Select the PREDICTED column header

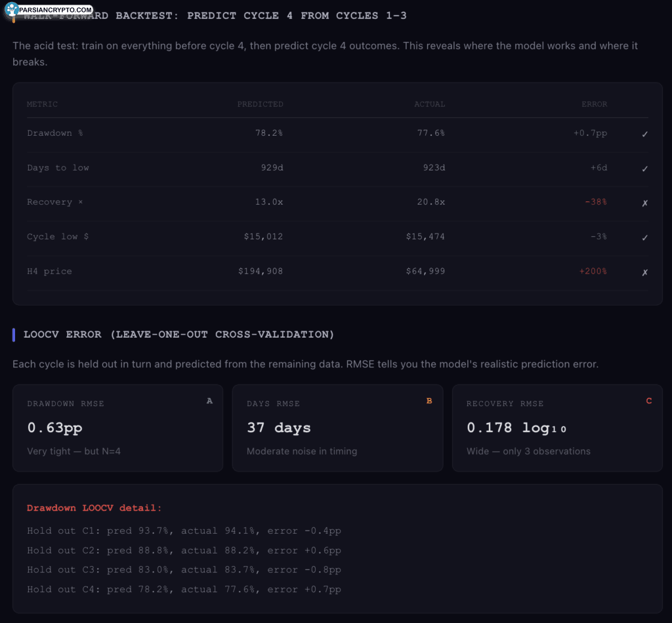point(260,104)
